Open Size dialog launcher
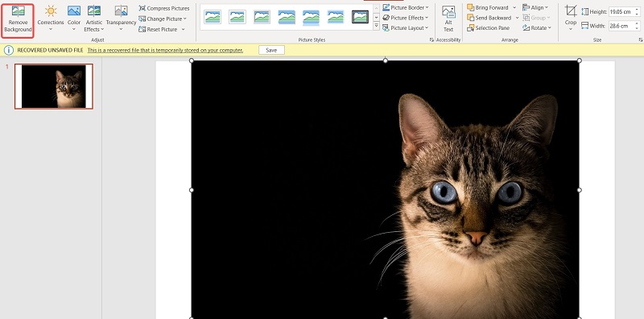This screenshot has width=644, height=319. (x=640, y=40)
